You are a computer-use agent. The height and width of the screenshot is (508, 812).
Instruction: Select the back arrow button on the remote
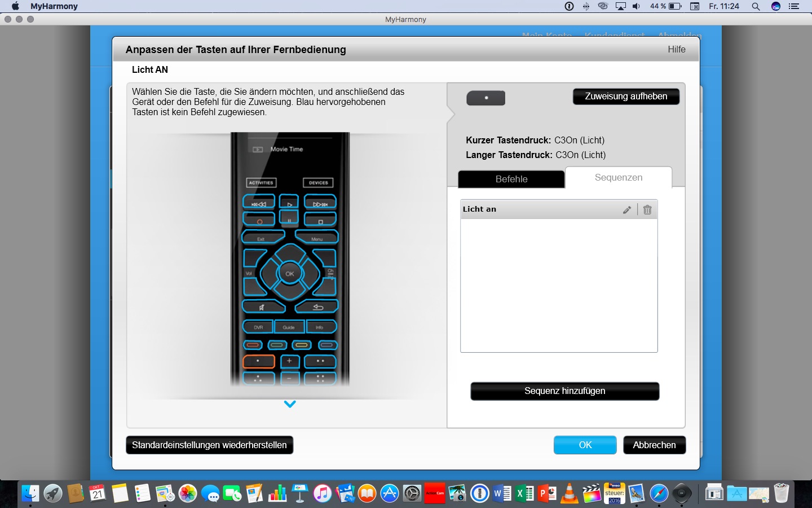pos(317,306)
